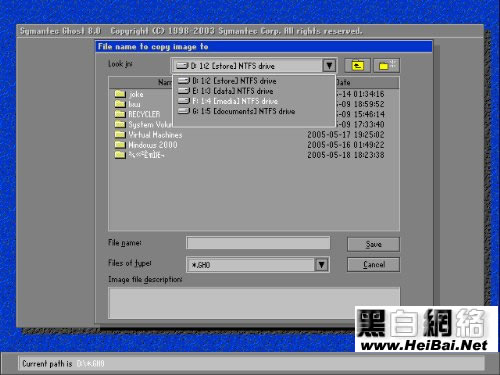
Task: Click the Cancel button
Action: [x=373, y=265]
